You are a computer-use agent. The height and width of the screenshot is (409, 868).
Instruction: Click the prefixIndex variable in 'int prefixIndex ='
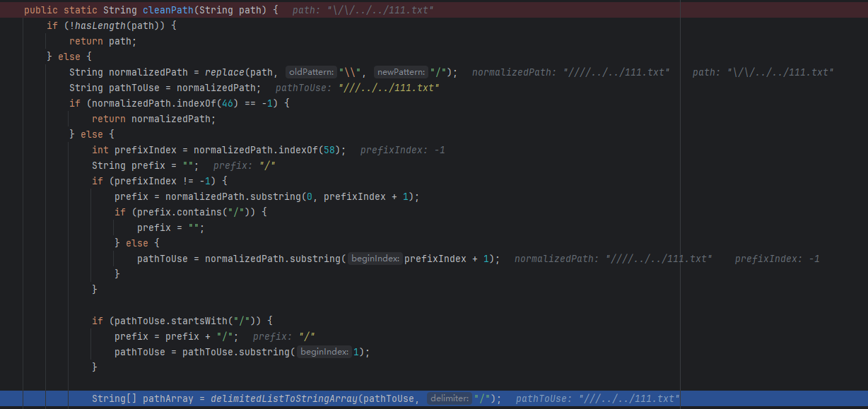[x=146, y=150]
